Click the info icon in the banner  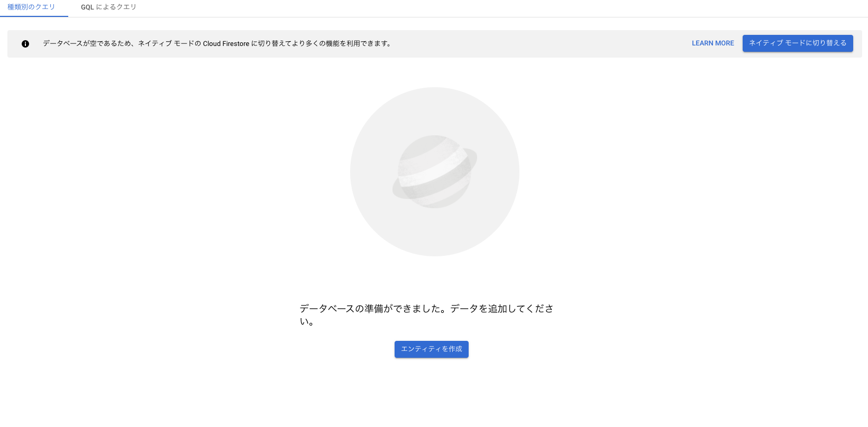point(25,44)
